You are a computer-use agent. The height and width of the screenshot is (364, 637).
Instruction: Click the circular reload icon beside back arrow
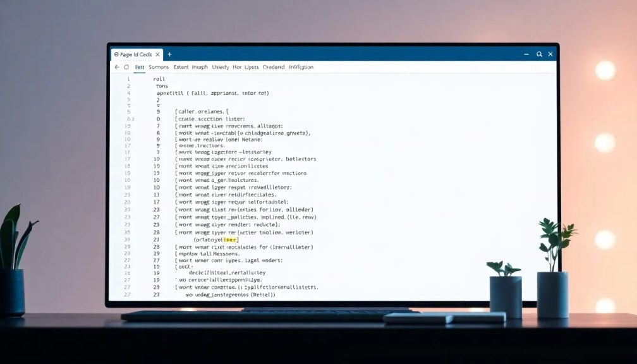point(126,67)
